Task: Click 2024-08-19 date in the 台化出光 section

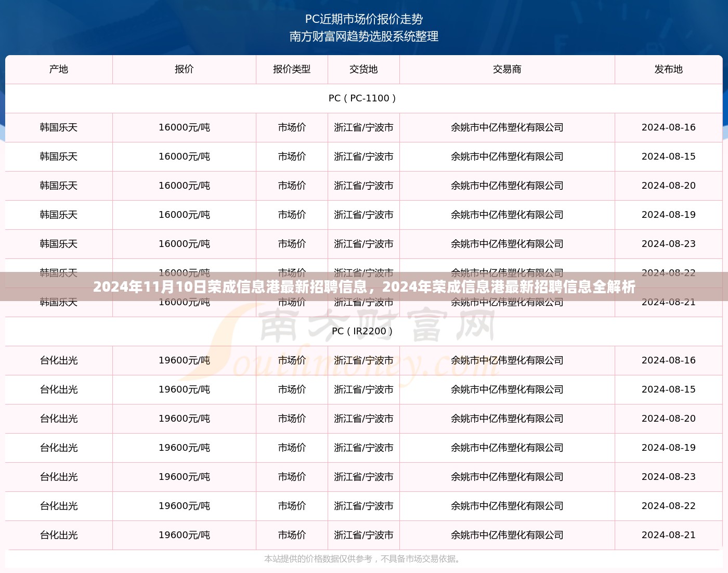Action: [668, 448]
